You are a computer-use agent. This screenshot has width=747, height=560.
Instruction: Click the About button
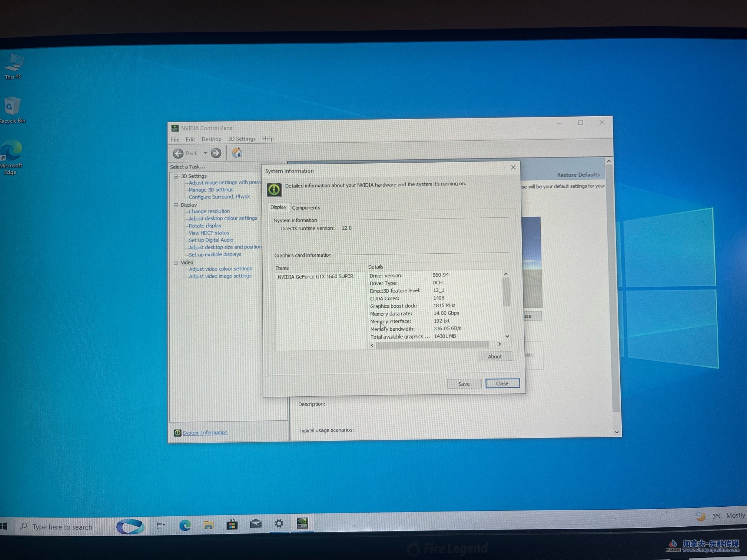coord(495,356)
